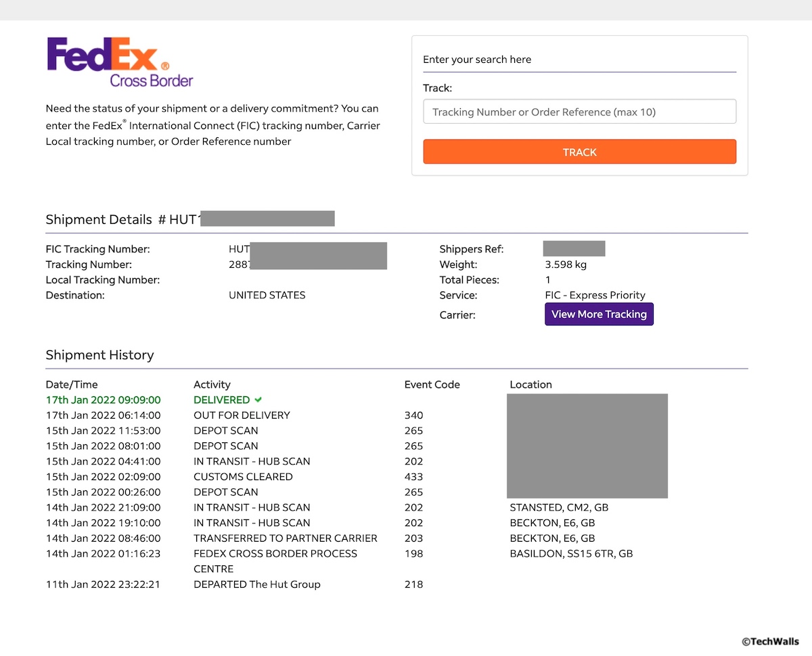
Task: Click the STANSTED, CM2, GB location
Action: point(554,507)
